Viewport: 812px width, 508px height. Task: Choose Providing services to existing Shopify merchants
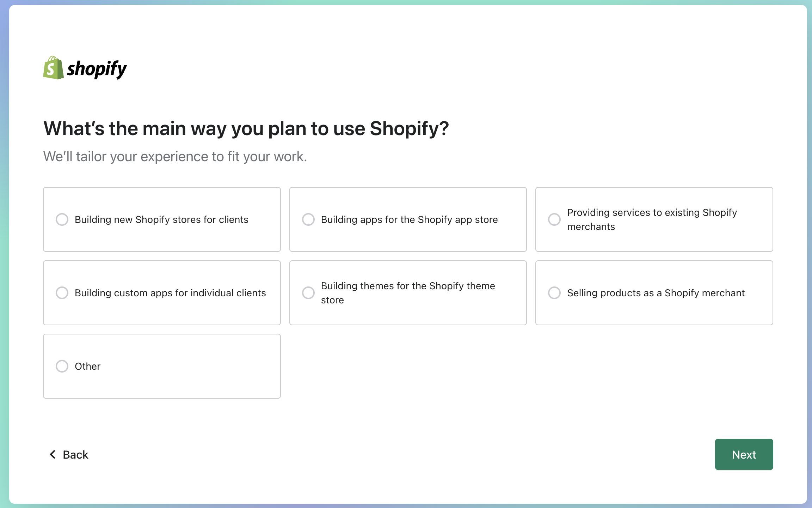554,219
